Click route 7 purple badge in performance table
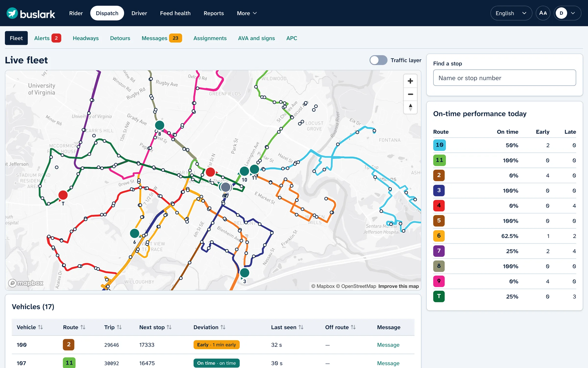Viewport: 588px width, 368px height. pos(439,251)
